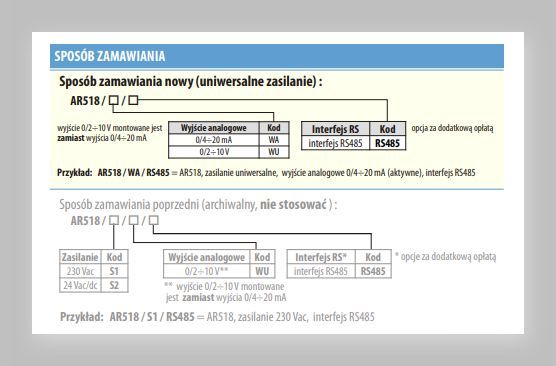Click gray 'RS485' code in the archived table

(x=373, y=271)
